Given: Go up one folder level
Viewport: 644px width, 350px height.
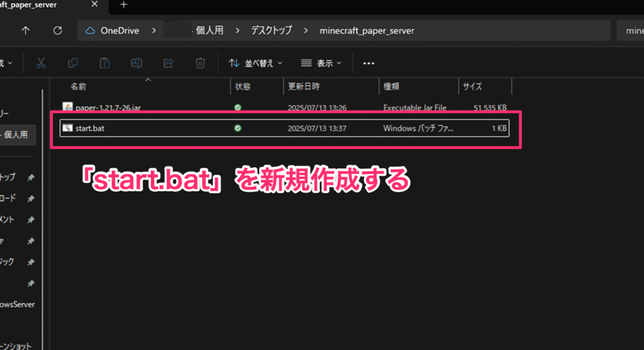Looking at the screenshot, I should coord(25,30).
